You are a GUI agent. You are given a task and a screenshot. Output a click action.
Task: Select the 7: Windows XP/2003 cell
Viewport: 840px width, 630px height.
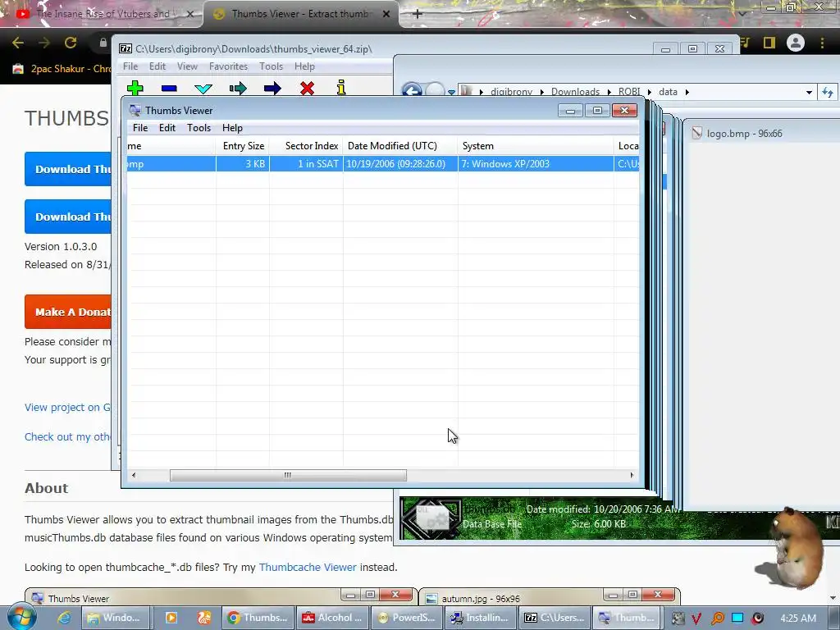coord(536,164)
